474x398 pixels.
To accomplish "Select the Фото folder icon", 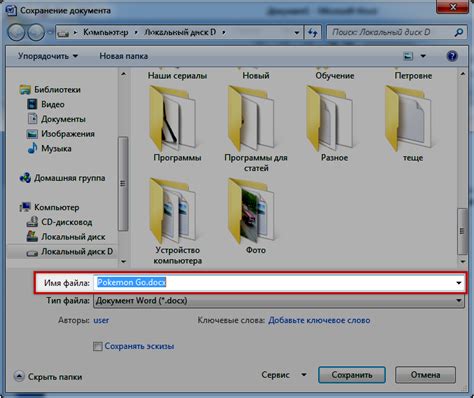I will click(251, 211).
